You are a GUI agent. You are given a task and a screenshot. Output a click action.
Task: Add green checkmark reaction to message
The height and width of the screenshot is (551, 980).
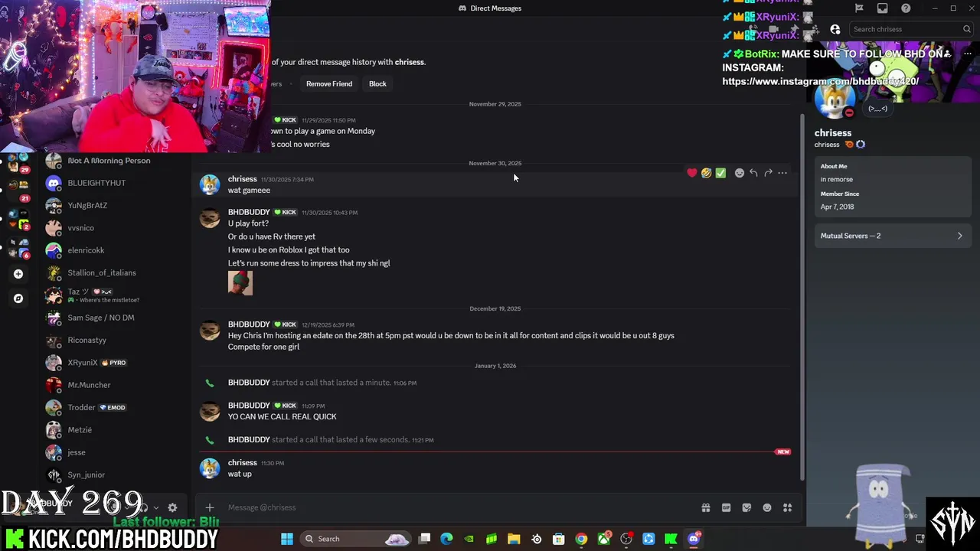(x=720, y=173)
